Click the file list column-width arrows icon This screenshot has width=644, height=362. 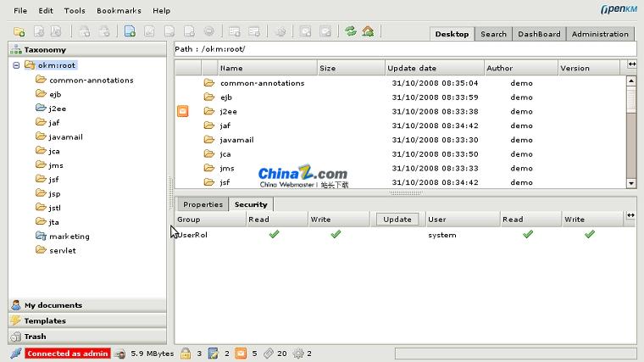(x=631, y=64)
